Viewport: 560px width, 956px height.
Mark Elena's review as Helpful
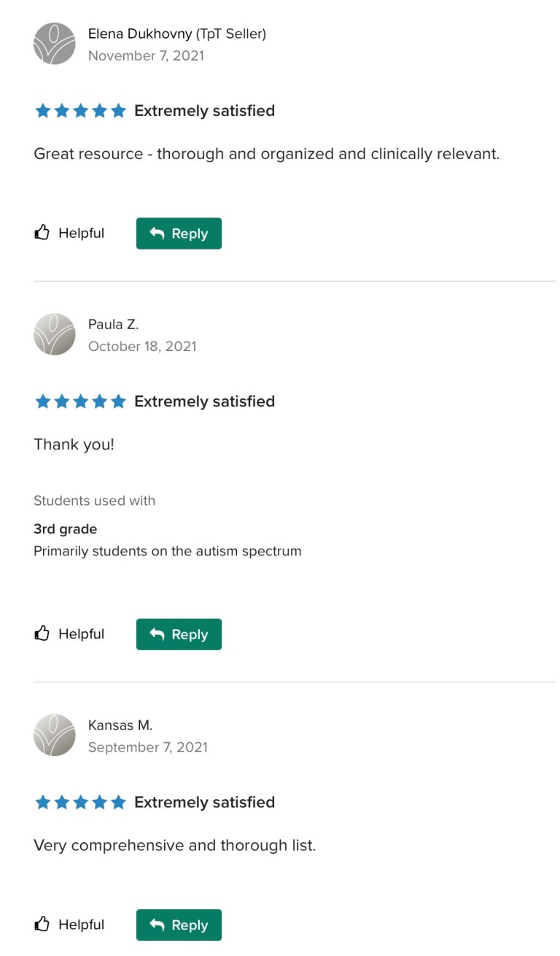pyautogui.click(x=69, y=233)
